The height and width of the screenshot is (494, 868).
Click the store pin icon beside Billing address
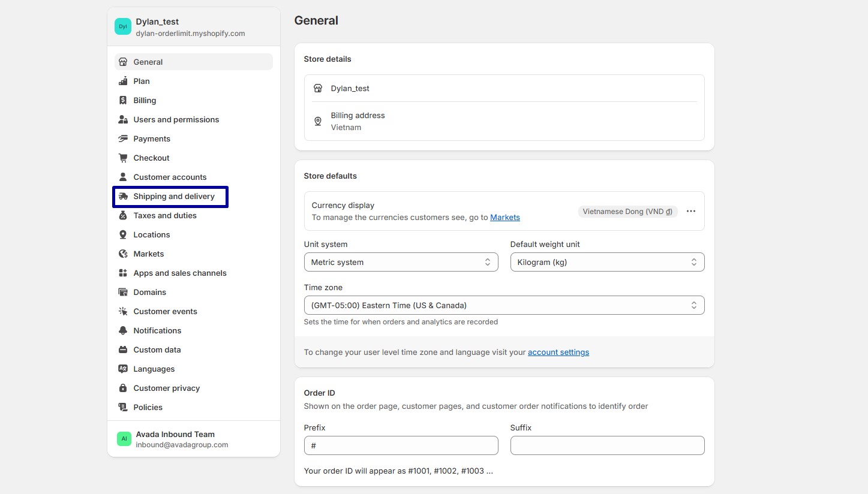click(x=318, y=121)
